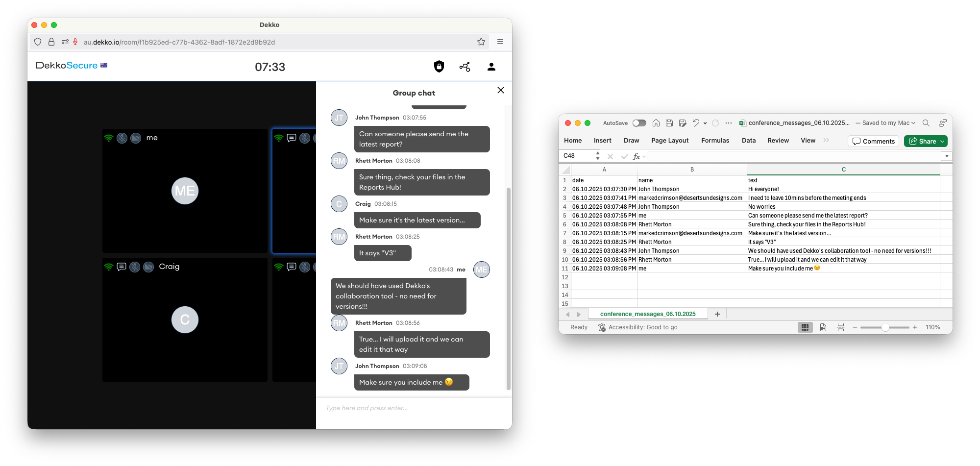
Task: Click the lock icon in Dekko address bar
Action: (51, 42)
